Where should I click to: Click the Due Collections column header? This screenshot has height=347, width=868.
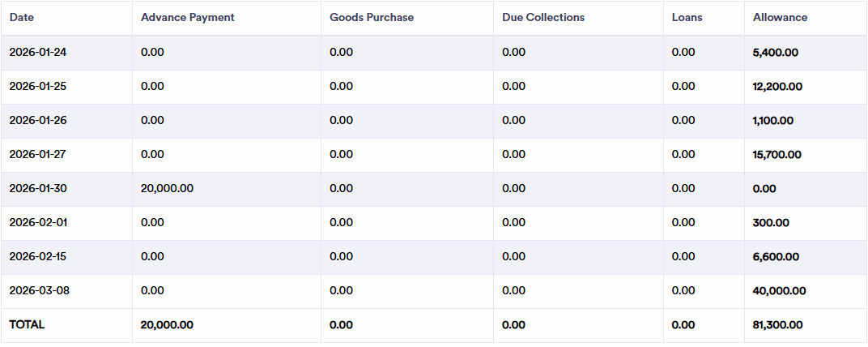coord(542,17)
